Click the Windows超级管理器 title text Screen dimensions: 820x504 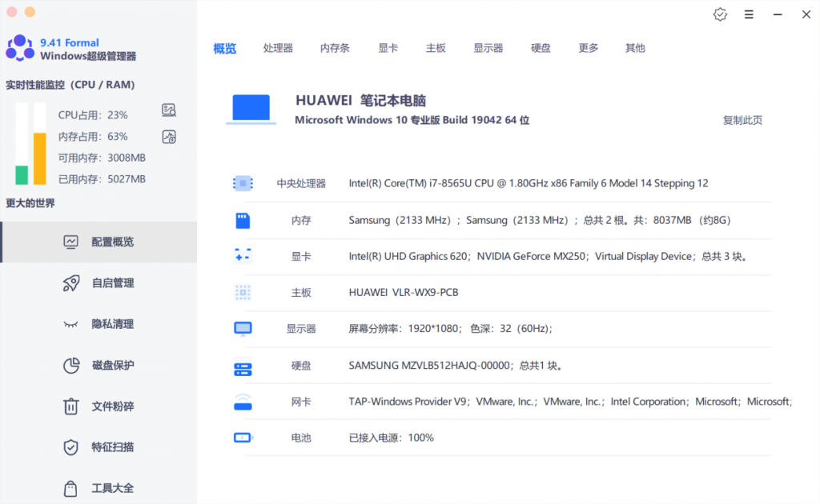[88, 56]
